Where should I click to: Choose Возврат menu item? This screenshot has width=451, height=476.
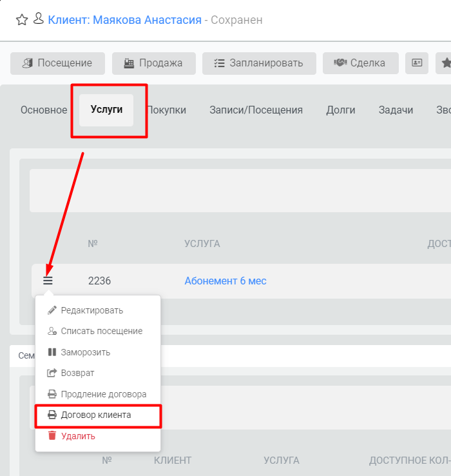point(98,373)
